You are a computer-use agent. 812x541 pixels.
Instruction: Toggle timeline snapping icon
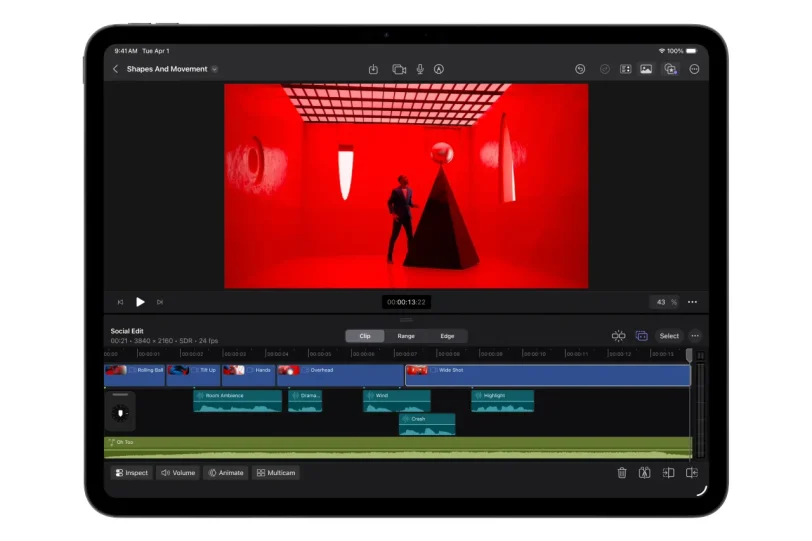(618, 336)
